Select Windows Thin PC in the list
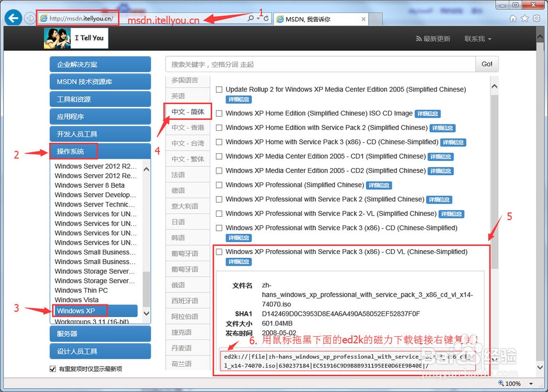The height and width of the screenshot is (392, 548). tap(81, 290)
